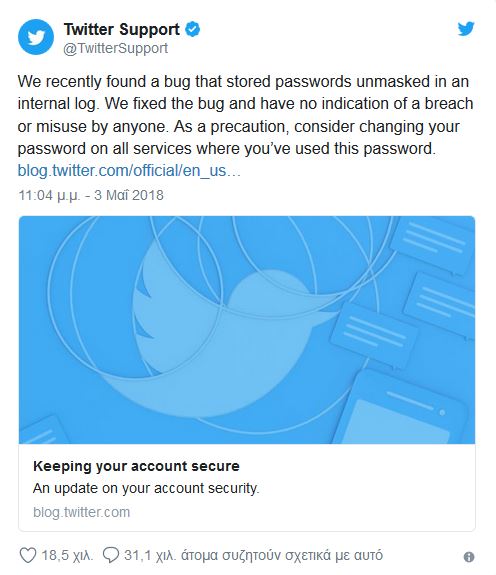Image resolution: width=496 pixels, height=575 pixels.
Task: Open the Twitter bird logo at top right
Action: coord(466,29)
